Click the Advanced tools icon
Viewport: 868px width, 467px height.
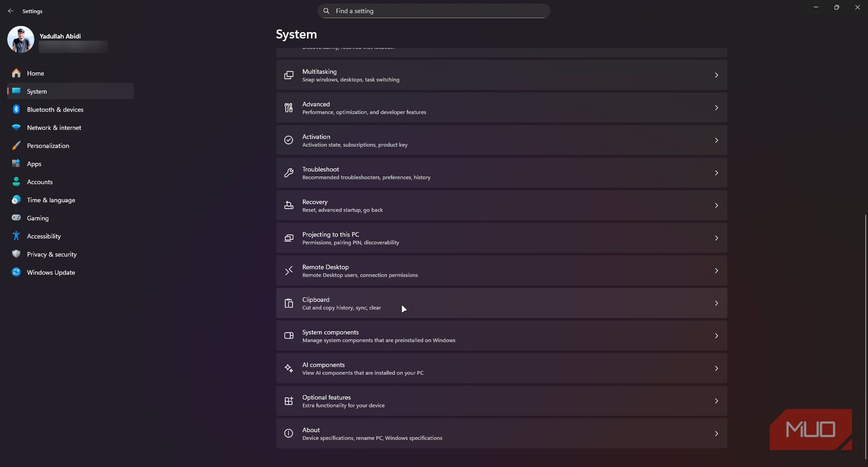tap(288, 108)
